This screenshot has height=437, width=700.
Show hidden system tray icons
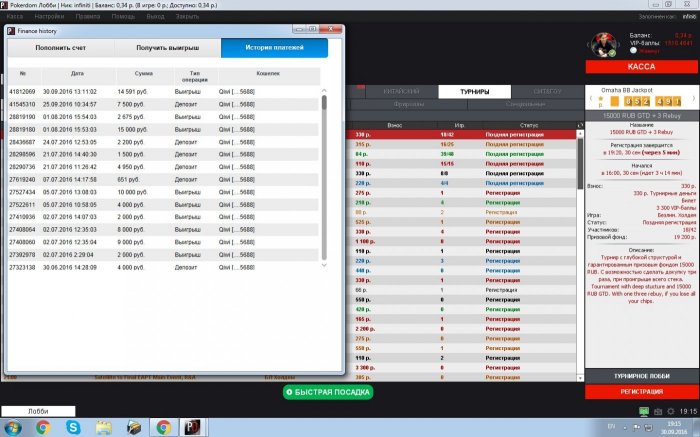click(x=625, y=428)
